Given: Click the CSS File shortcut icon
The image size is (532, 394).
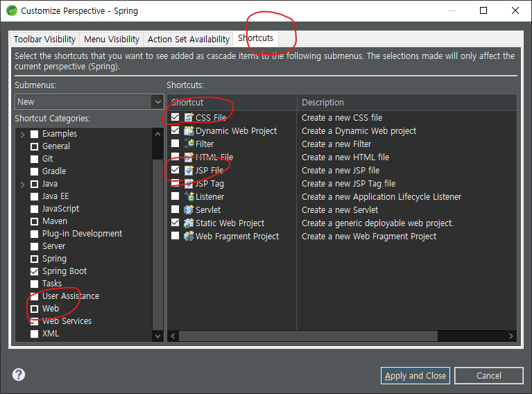Looking at the screenshot, I should 189,117.
